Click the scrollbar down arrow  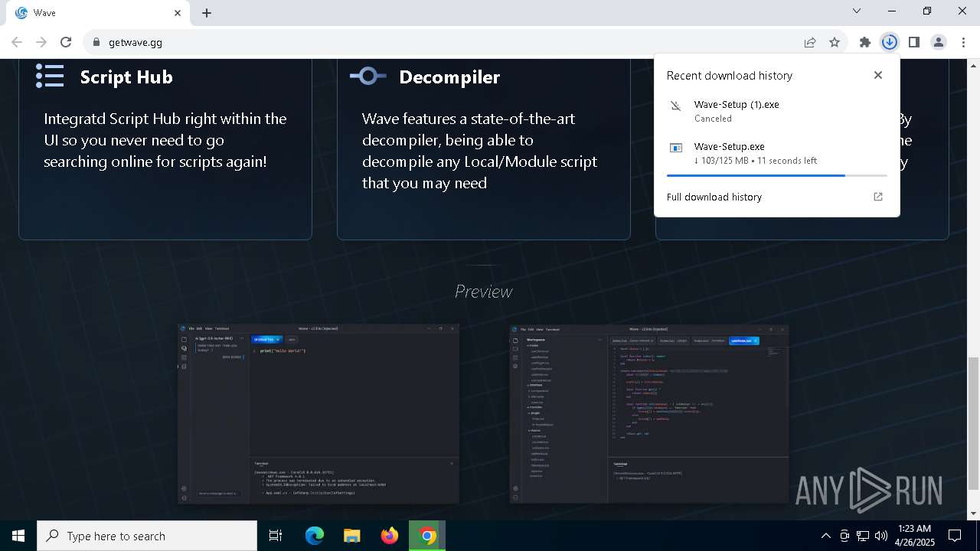973,514
